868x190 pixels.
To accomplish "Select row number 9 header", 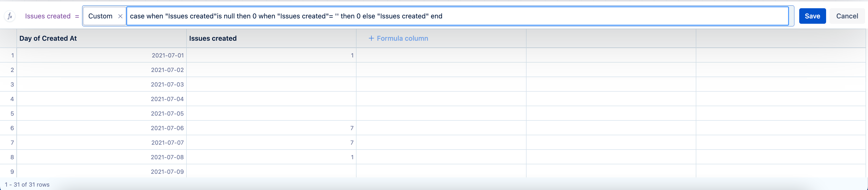I will [8, 172].
